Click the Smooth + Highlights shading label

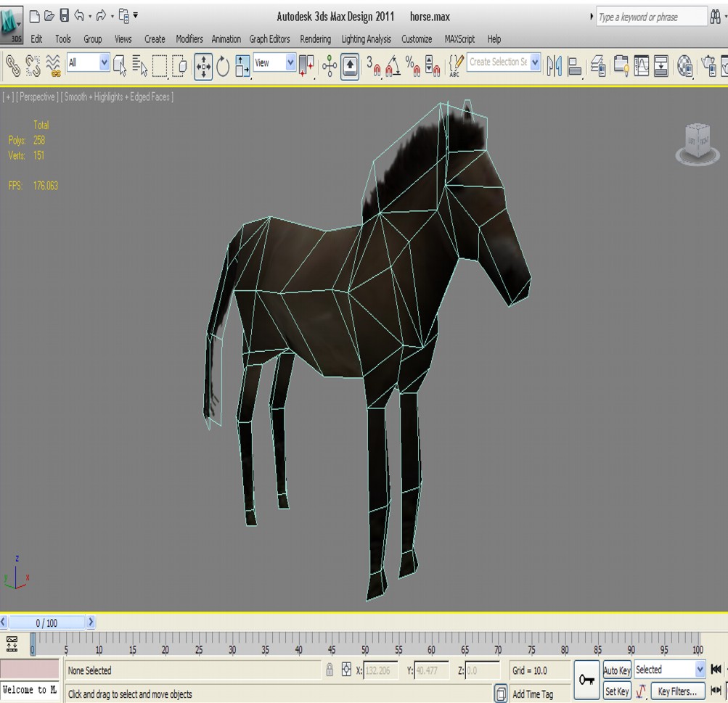tap(117, 97)
